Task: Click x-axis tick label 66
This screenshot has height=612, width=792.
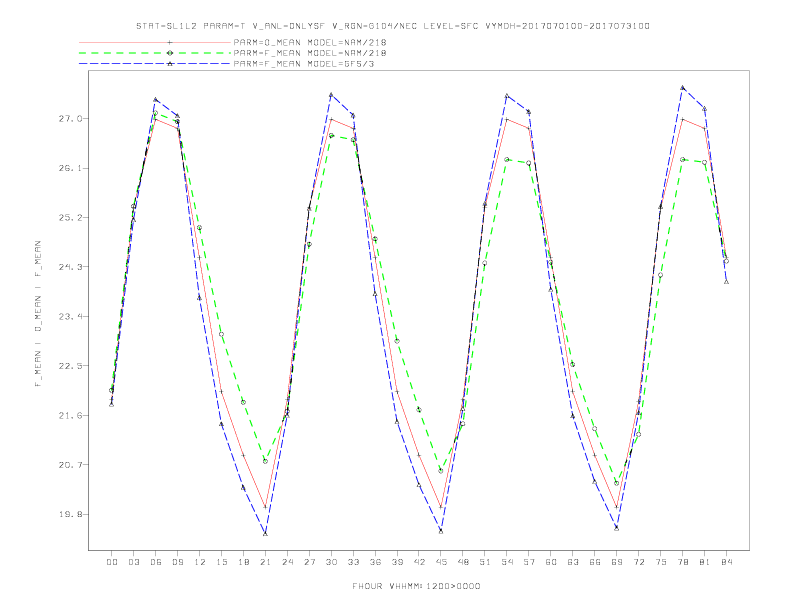Action: click(x=595, y=562)
